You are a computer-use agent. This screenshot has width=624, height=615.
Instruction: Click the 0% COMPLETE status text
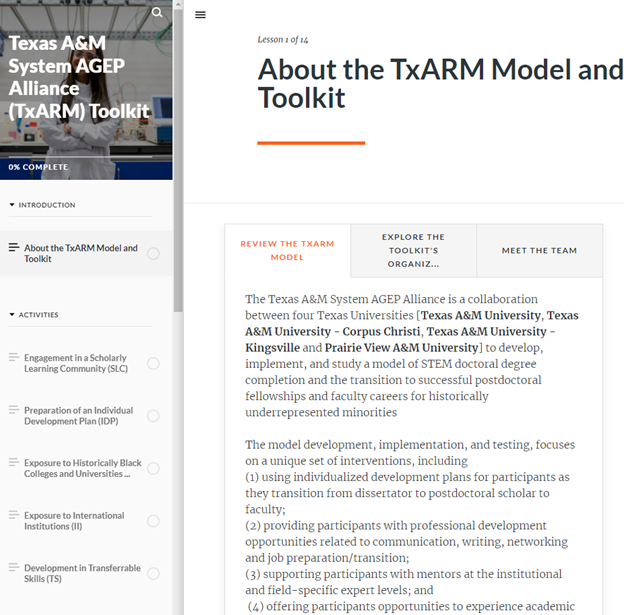tap(38, 167)
